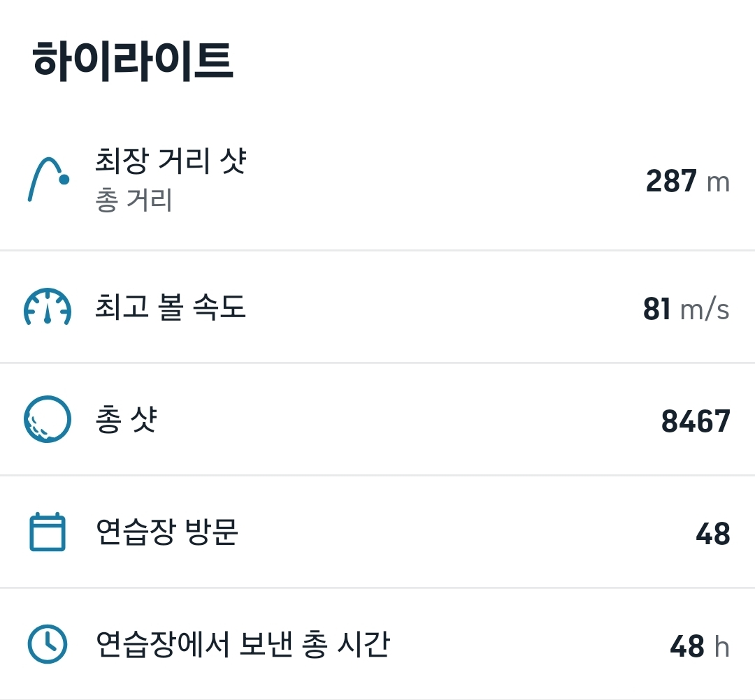The height and width of the screenshot is (700, 755).
Task: Select the 총 샷 label
Action: (x=126, y=421)
